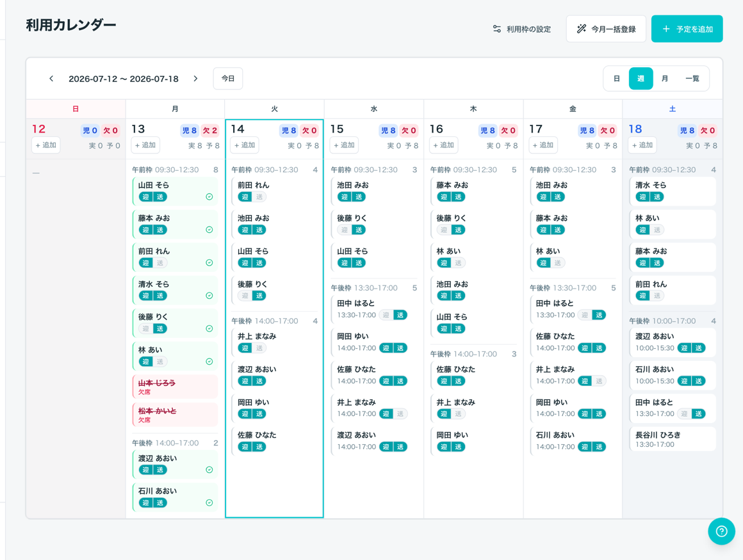The width and height of the screenshot is (743, 560).
Task: Click + 追加 on day 13
Action: (145, 145)
